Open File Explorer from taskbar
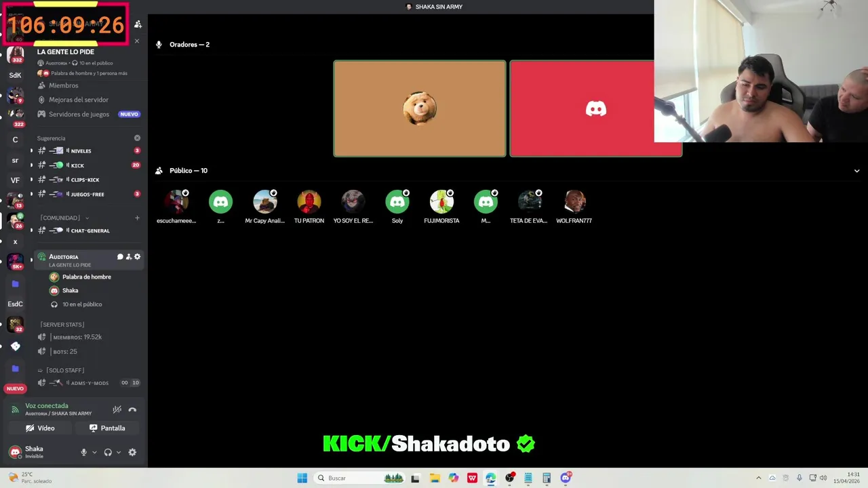The height and width of the screenshot is (488, 868). 435,478
